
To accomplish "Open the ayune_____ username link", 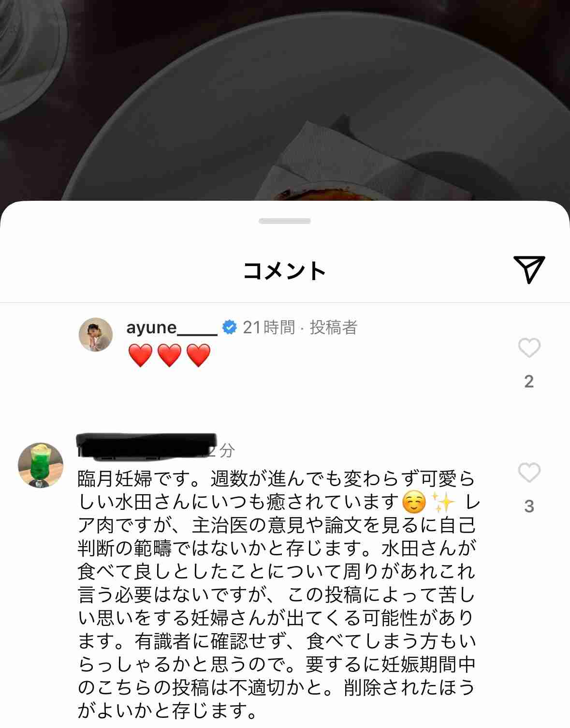I will point(172,327).
